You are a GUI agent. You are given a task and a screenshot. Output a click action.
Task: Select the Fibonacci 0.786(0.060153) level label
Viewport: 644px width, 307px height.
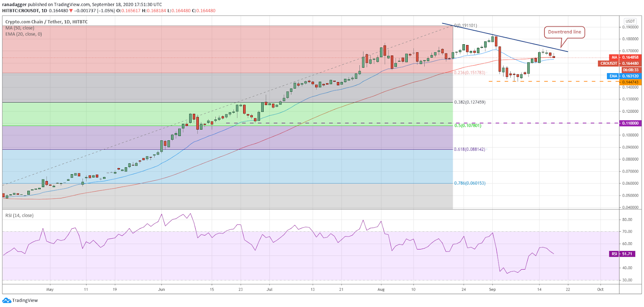pos(470,183)
